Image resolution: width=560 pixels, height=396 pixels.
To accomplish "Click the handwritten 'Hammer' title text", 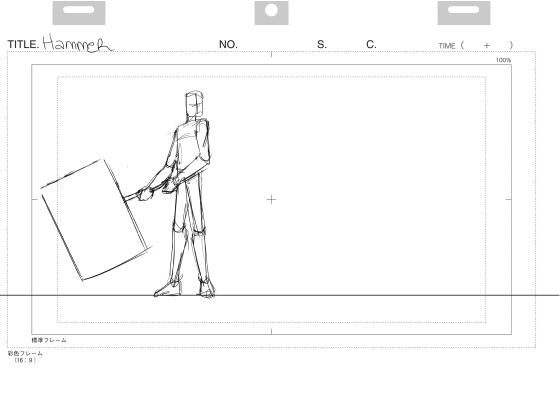I will [78, 44].
